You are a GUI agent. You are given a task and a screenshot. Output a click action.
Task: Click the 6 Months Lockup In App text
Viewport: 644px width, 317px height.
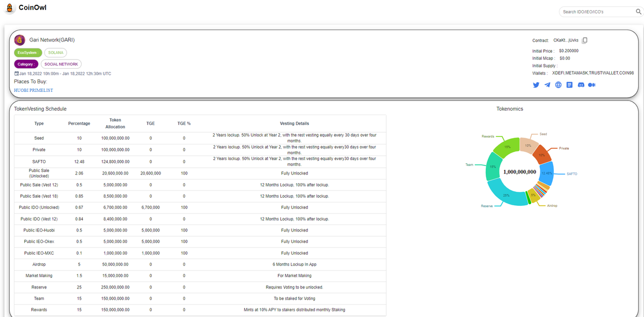click(294, 264)
